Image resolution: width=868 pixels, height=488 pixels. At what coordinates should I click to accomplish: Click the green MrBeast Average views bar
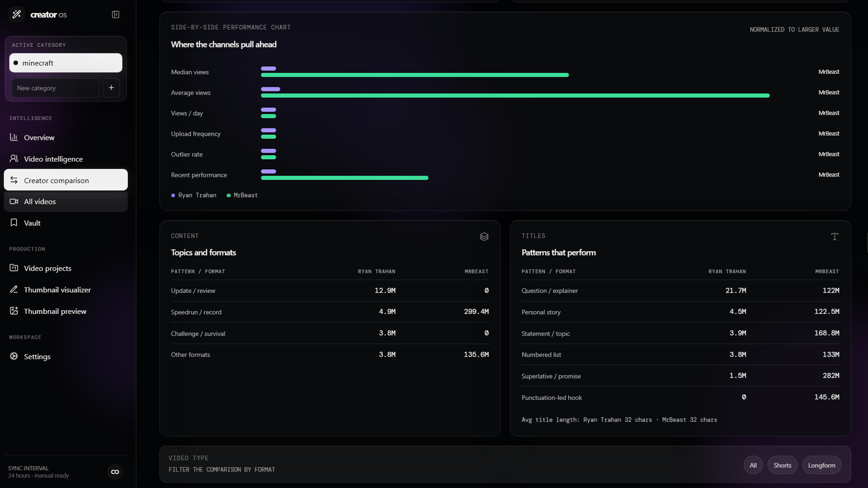(x=515, y=96)
